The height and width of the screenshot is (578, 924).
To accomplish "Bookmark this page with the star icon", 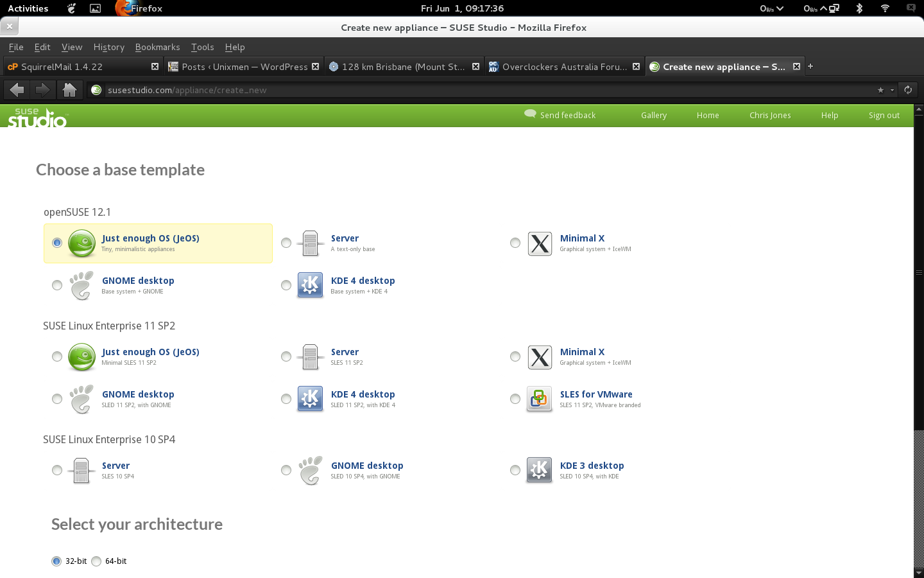I will point(881,90).
